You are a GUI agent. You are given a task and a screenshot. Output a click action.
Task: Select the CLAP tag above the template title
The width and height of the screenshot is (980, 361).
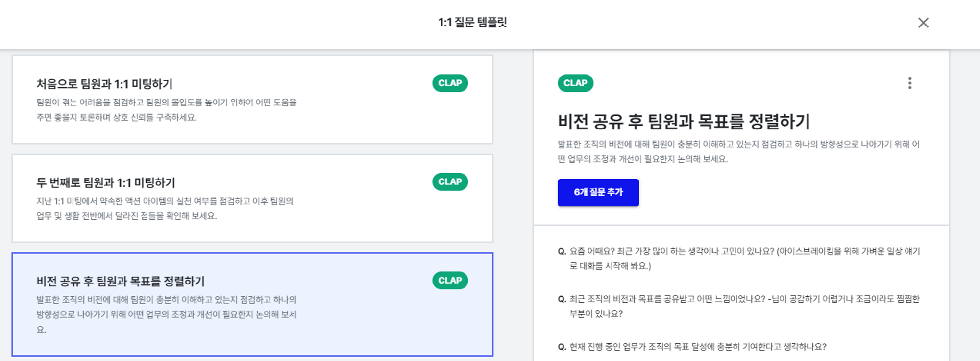coord(576,83)
